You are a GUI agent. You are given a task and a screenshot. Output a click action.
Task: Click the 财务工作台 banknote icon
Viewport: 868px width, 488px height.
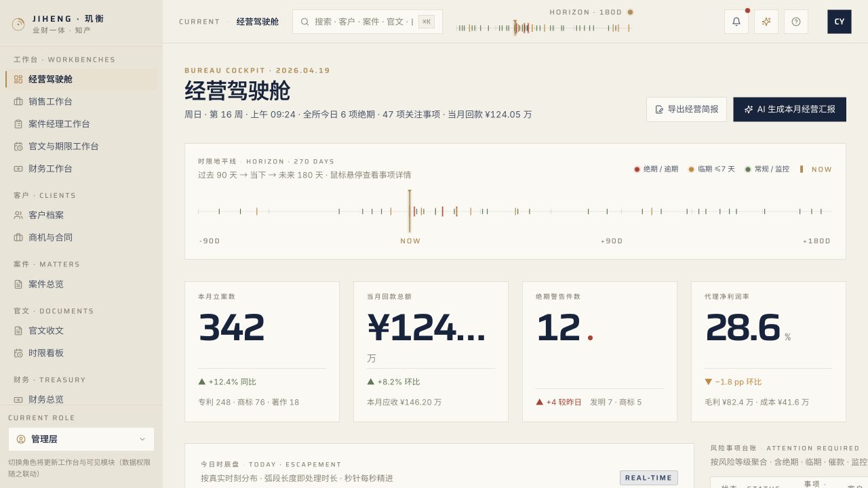(x=18, y=169)
